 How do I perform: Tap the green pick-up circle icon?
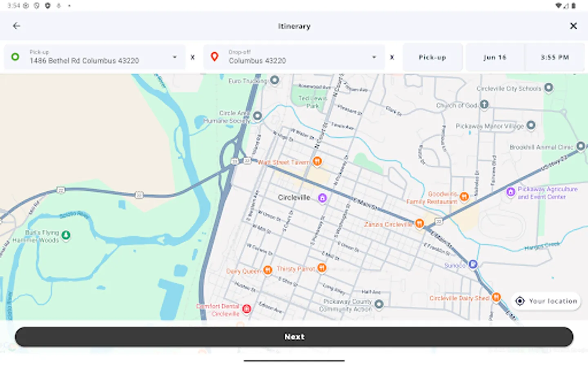(15, 57)
